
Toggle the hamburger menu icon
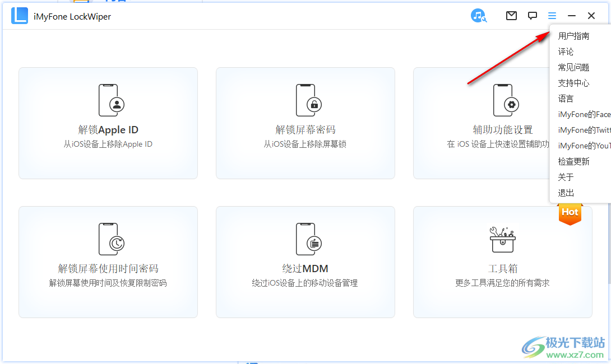[552, 16]
